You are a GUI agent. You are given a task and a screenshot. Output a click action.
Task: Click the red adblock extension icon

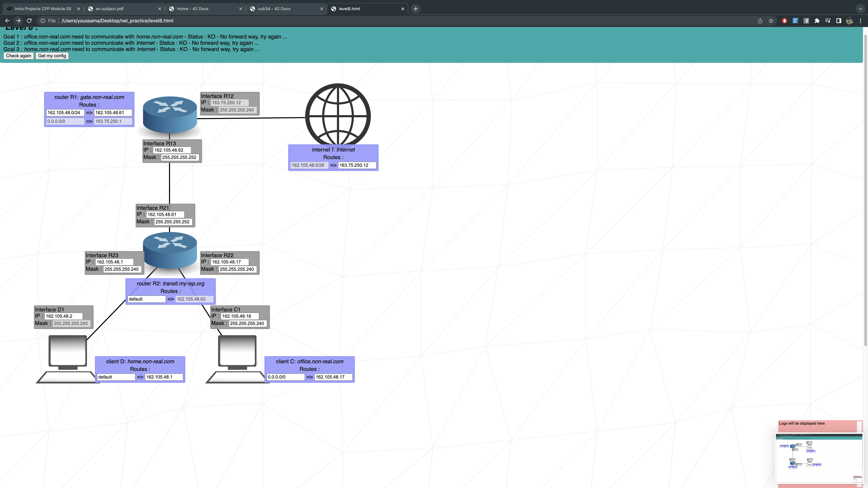(784, 21)
